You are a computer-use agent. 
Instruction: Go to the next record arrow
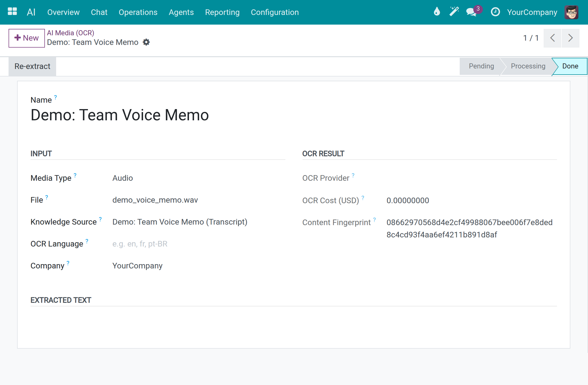pos(571,38)
